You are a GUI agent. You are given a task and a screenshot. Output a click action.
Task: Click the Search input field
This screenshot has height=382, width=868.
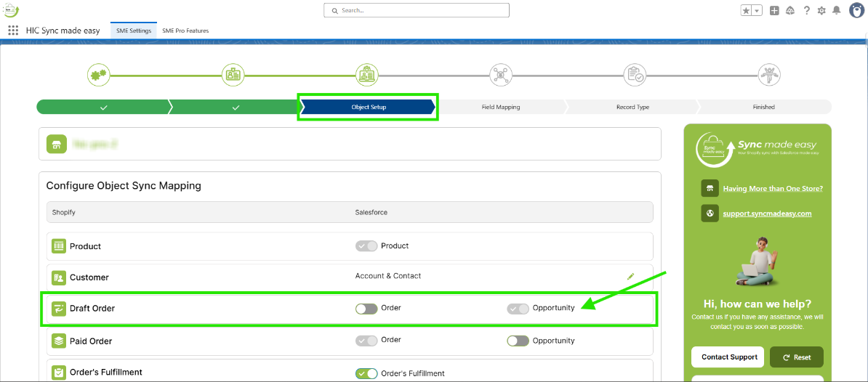coord(417,10)
